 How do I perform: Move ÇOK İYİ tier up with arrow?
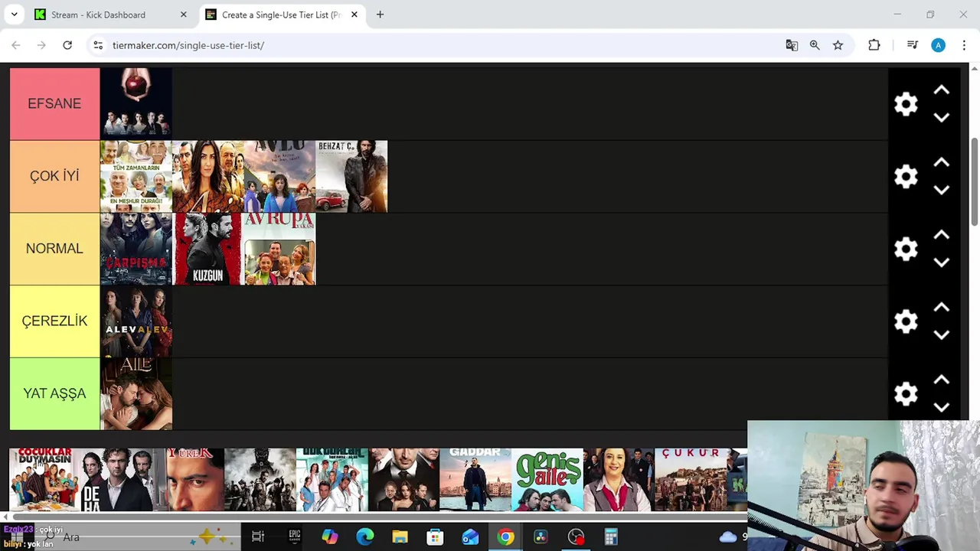[x=942, y=162]
